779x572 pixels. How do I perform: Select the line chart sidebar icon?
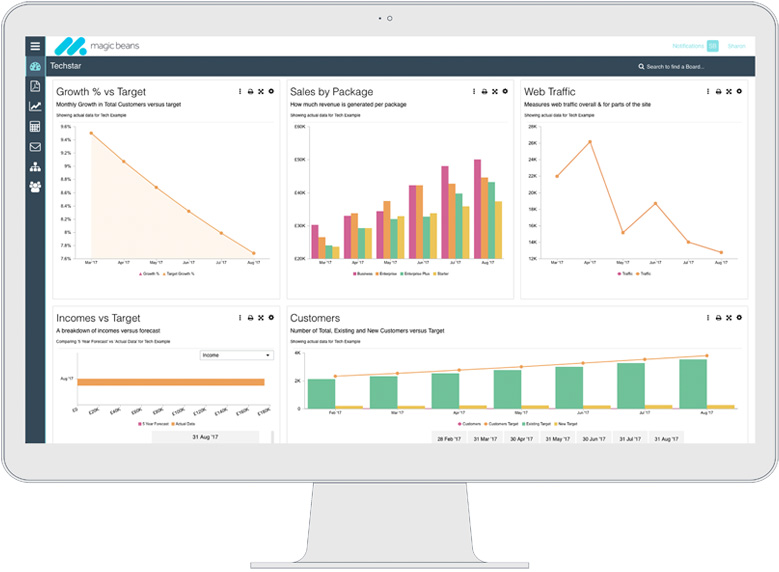click(x=35, y=107)
